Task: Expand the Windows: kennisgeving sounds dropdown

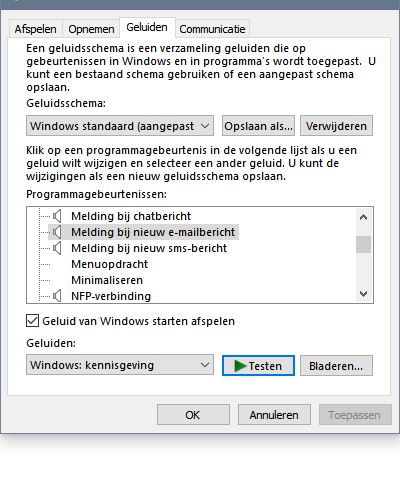Action: click(x=120, y=365)
